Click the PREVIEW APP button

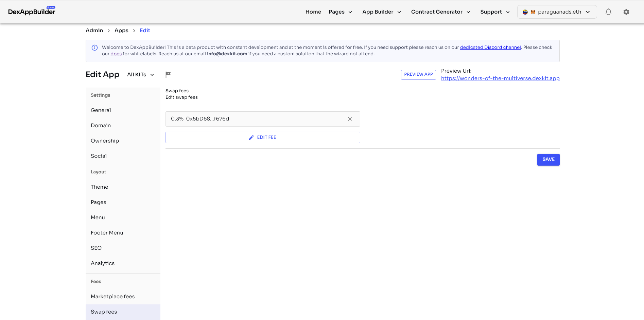pyautogui.click(x=418, y=75)
